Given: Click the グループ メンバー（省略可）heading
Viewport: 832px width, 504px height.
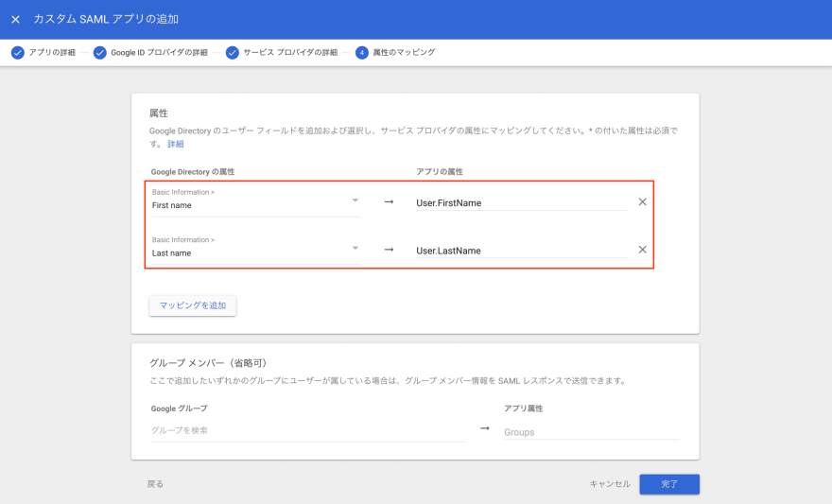Looking at the screenshot, I should (208, 363).
